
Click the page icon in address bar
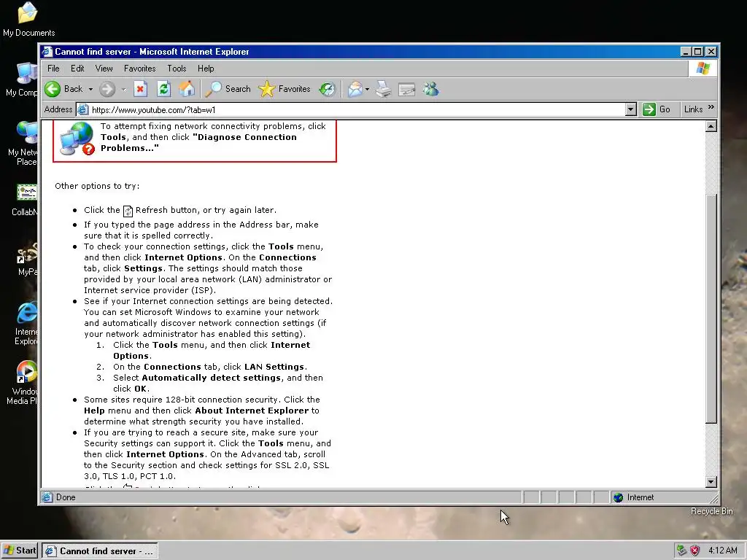(x=83, y=110)
